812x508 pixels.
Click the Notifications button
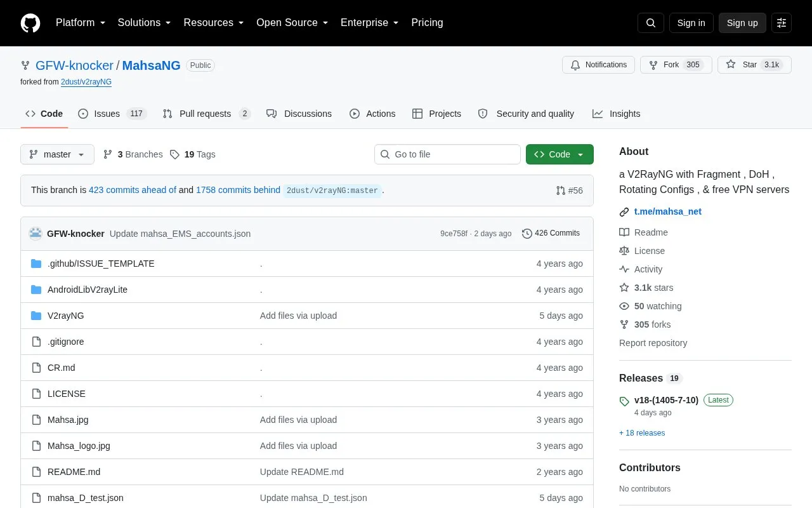[x=598, y=65]
